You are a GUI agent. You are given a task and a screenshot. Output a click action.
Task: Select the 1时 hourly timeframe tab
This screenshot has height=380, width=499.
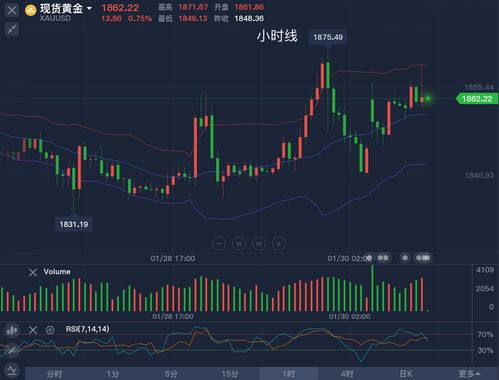coord(289,374)
